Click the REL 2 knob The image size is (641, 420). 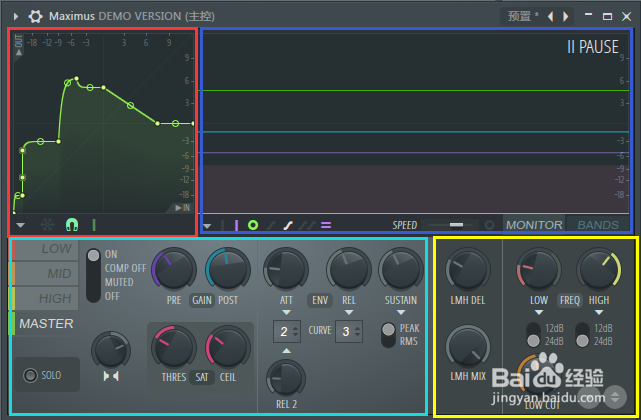click(x=286, y=379)
